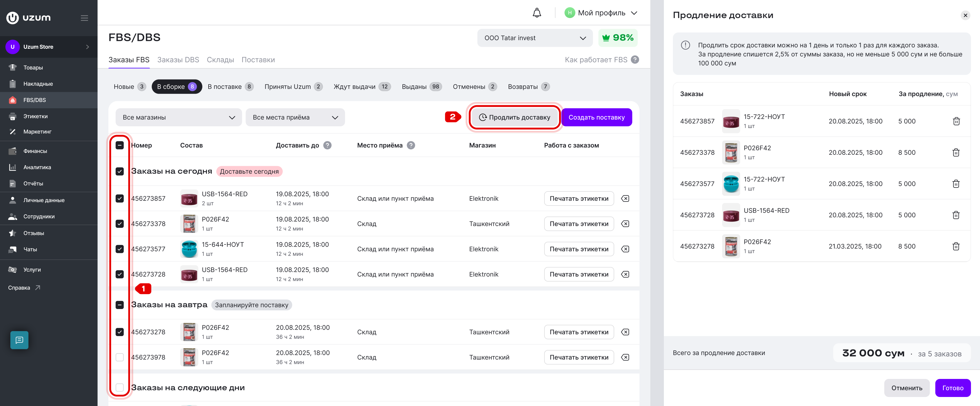The image size is (980, 406).
Task: Show help for 'Место приёма' column
Action: pos(411,145)
